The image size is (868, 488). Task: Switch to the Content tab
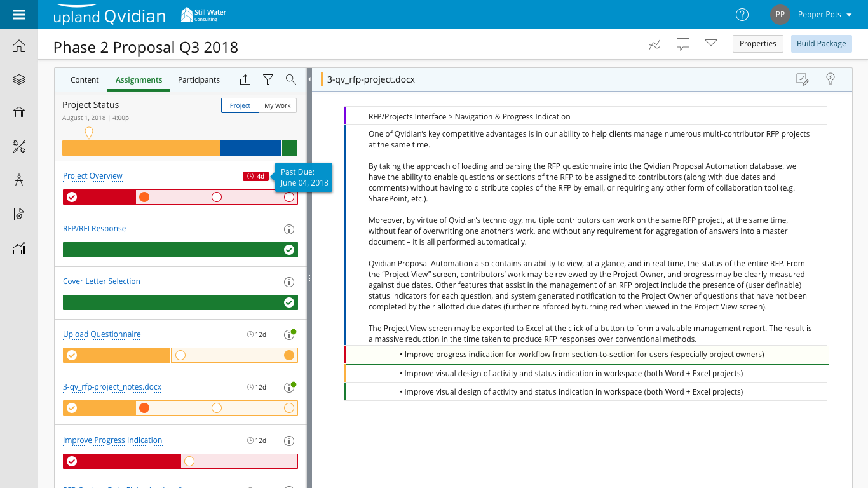click(x=85, y=80)
